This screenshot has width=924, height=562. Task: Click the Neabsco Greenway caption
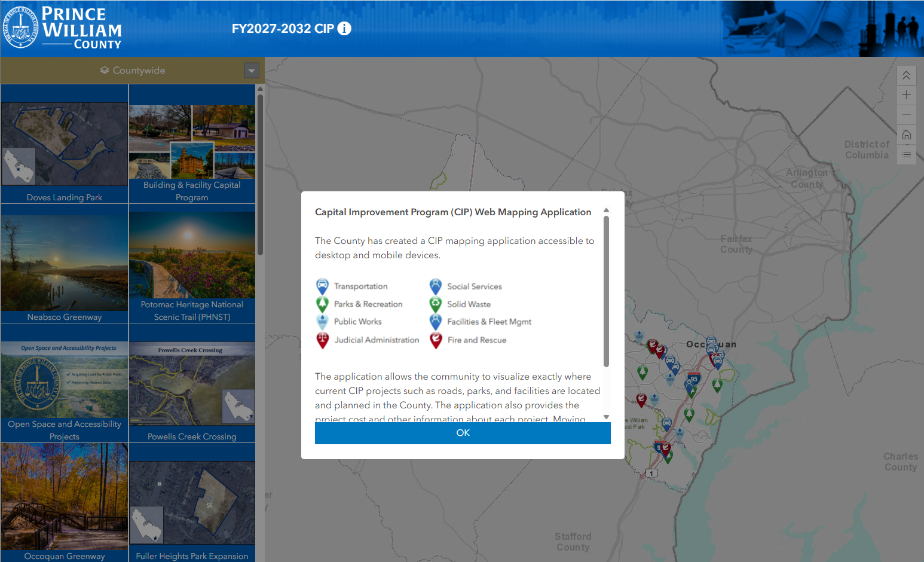point(65,317)
